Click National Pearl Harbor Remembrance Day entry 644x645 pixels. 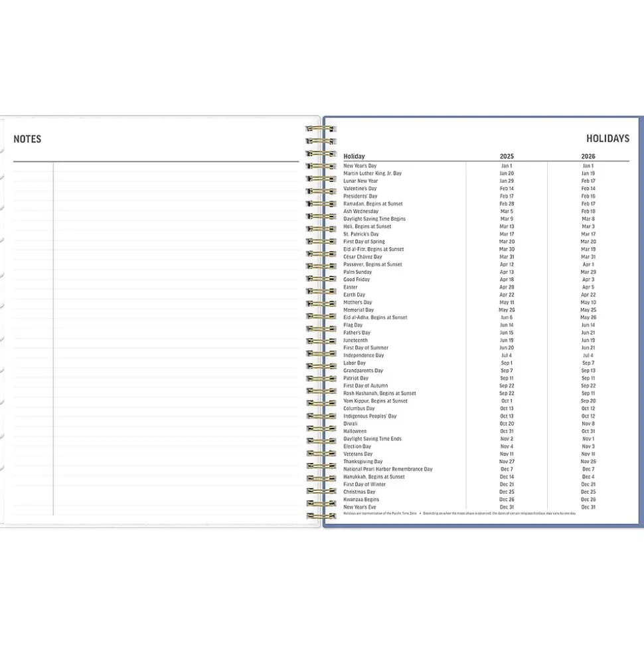388,469
